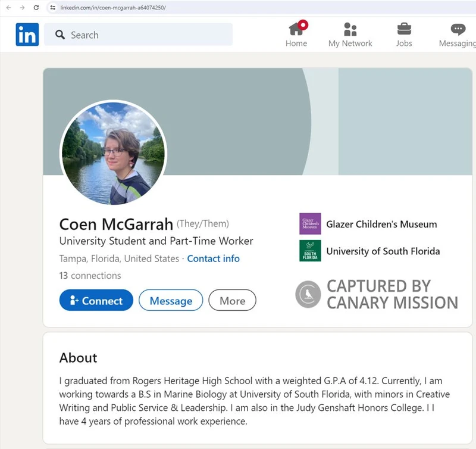This screenshot has height=449, width=476.
Task: Open the University of South Florida link
Action: pos(383,251)
